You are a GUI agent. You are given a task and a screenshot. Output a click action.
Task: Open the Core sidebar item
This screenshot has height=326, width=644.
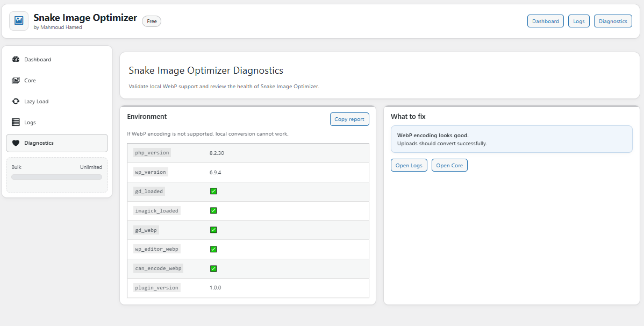click(x=57, y=81)
